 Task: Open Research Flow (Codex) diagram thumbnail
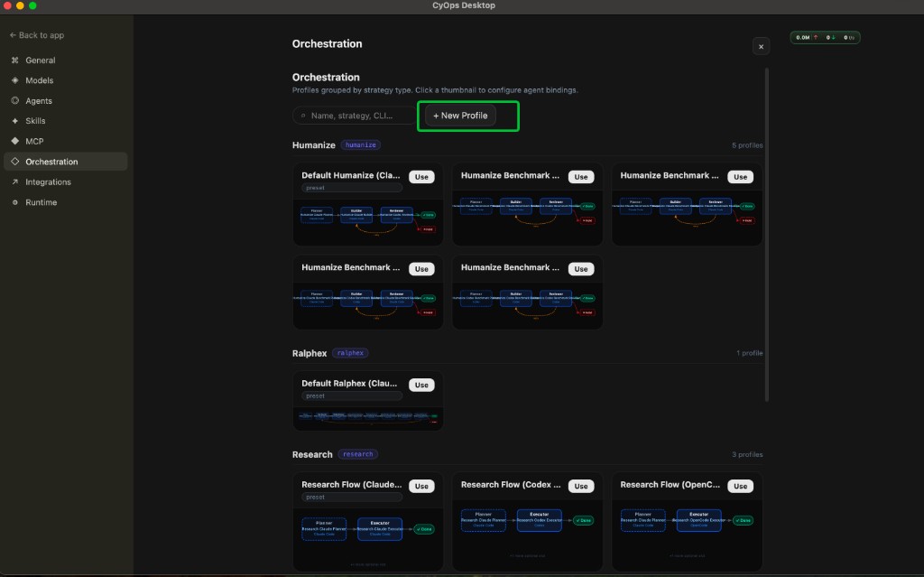[527, 534]
